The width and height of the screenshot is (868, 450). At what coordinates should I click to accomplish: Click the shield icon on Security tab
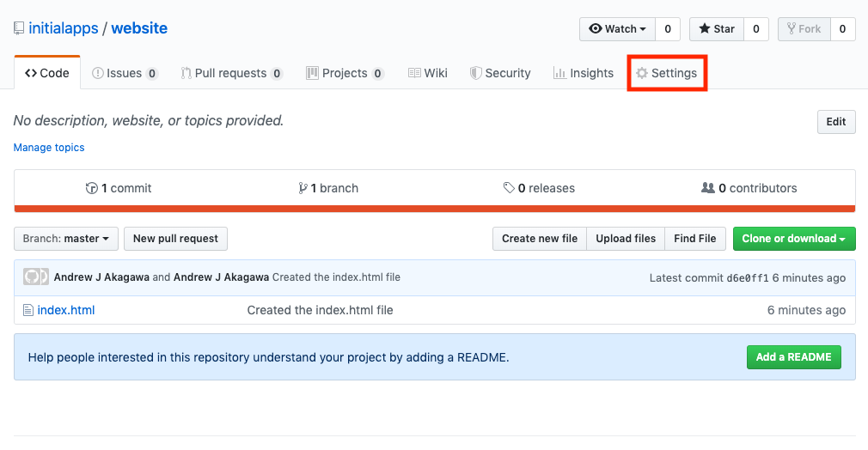click(475, 73)
